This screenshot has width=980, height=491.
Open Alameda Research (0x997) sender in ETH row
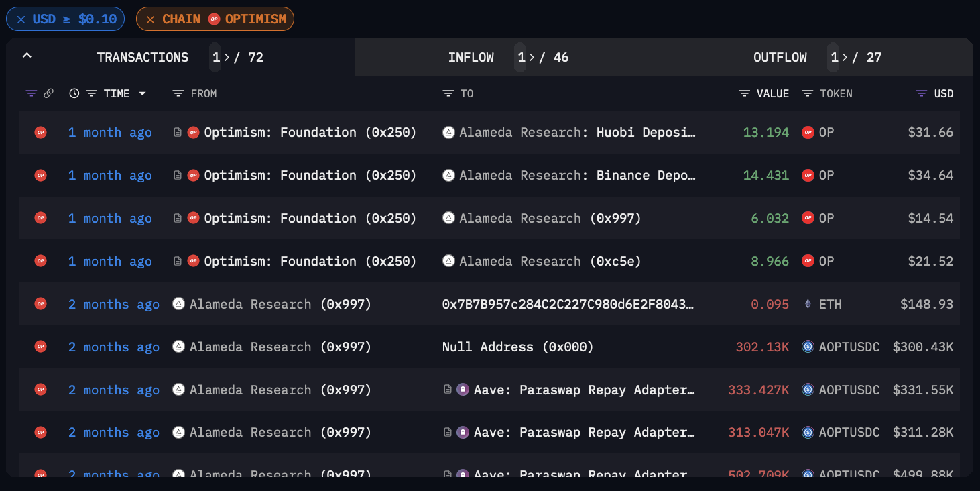point(281,305)
